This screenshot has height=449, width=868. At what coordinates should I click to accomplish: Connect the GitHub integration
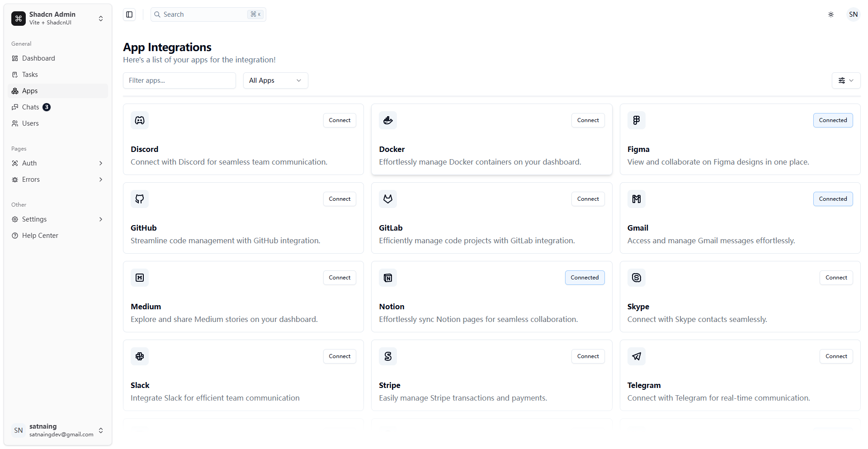click(x=340, y=199)
